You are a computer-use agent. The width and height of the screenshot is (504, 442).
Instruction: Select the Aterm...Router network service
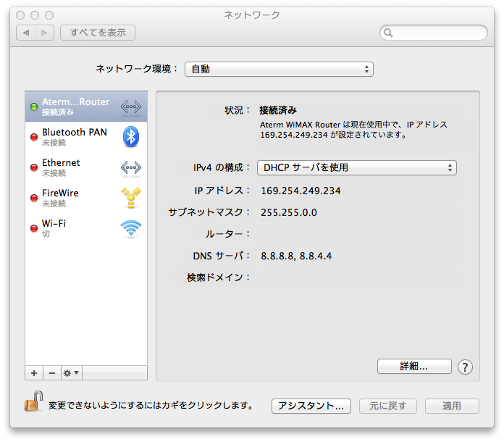click(x=86, y=107)
